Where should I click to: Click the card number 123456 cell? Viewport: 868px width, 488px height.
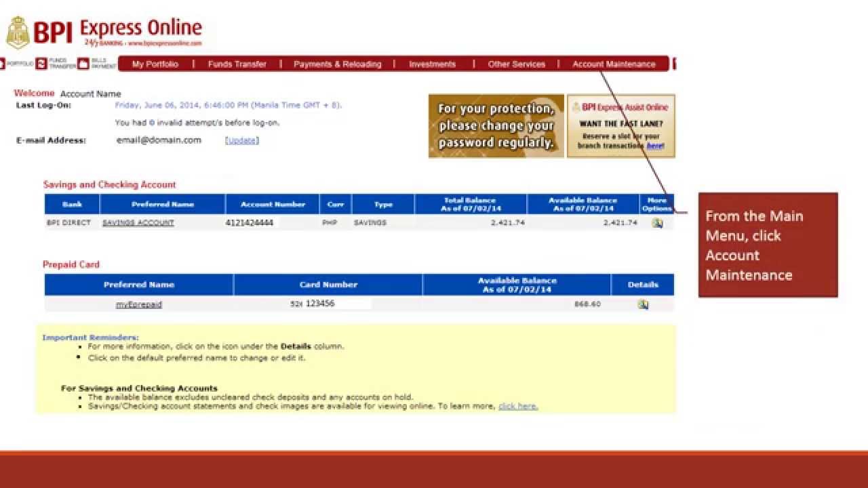(x=328, y=304)
